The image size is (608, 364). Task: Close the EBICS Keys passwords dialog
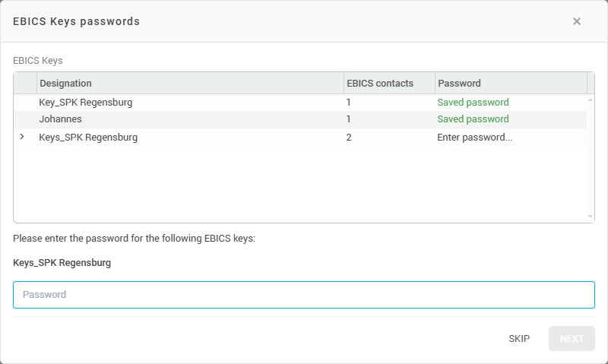[577, 21]
